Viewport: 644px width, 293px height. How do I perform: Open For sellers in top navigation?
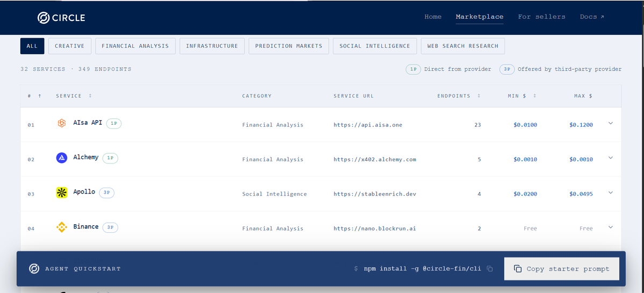tap(541, 17)
